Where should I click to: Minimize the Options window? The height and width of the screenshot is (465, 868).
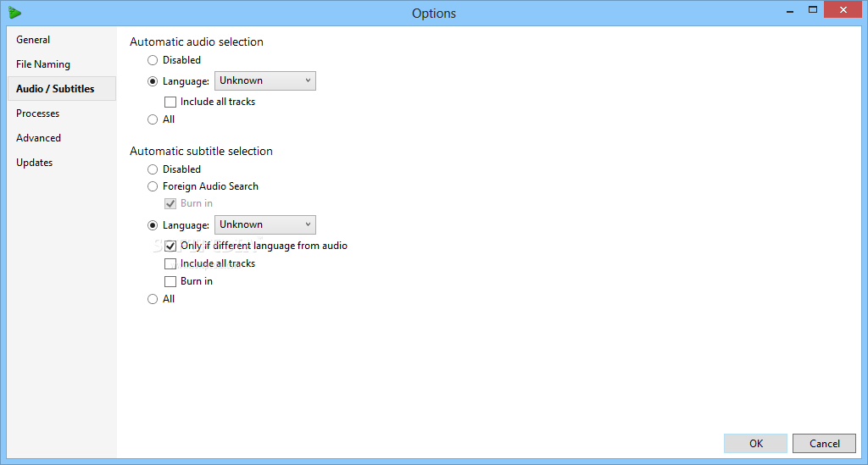coord(790,10)
